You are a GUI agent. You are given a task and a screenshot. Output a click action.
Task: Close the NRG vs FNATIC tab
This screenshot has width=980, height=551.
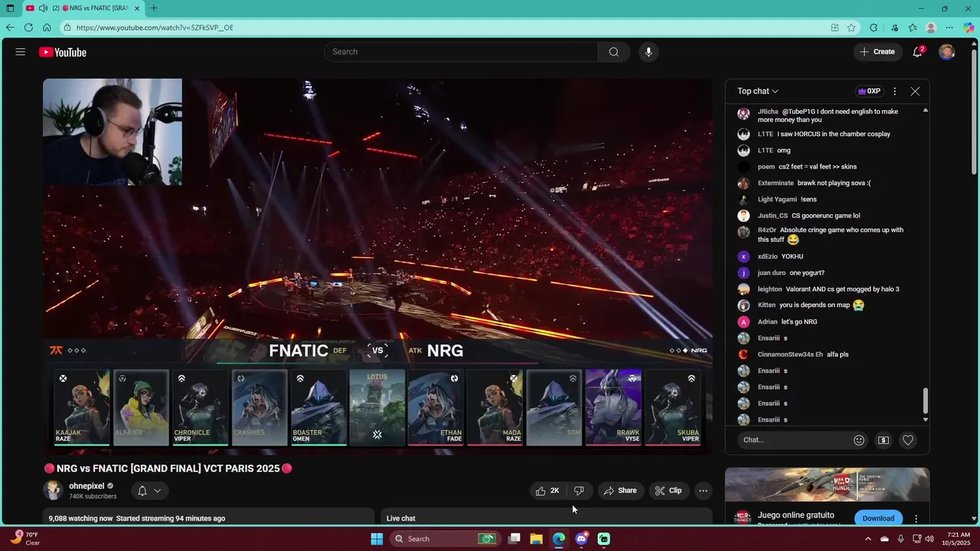tap(138, 8)
